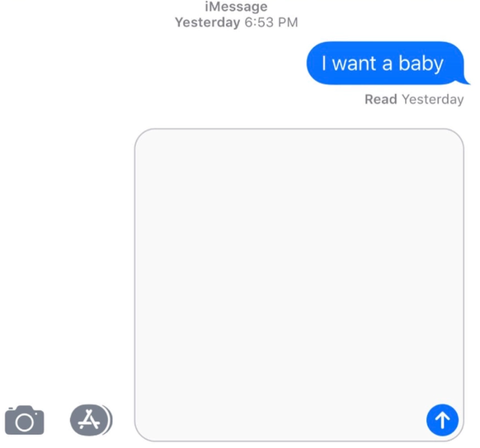
Task: Click the bold "Yesterday" in timestamp header
Action: 207,22
